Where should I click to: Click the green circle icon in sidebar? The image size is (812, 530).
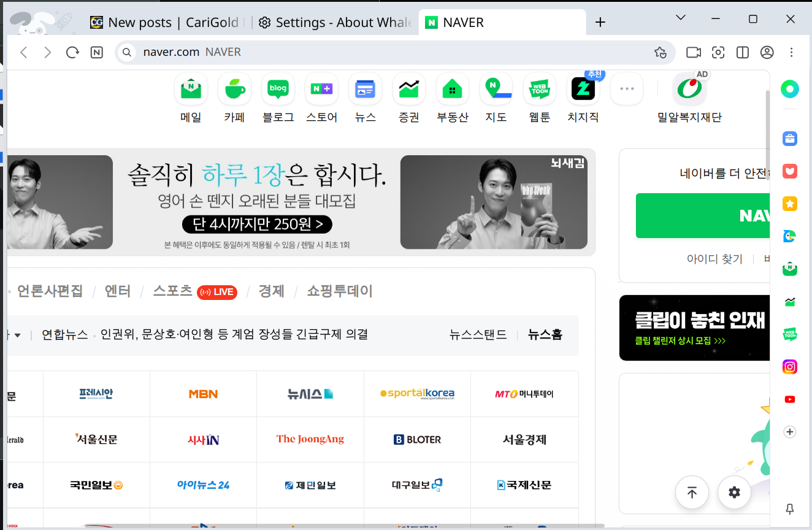(x=790, y=90)
